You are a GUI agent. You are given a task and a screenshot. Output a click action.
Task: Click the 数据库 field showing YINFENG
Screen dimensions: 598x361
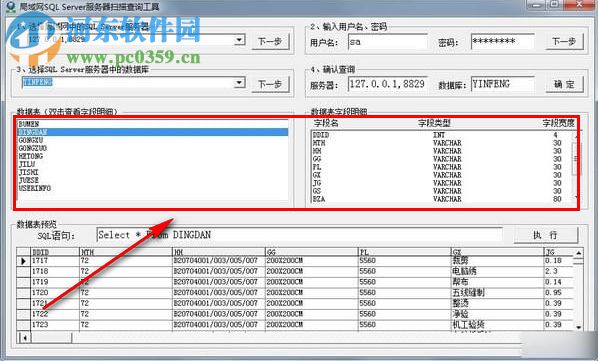coord(502,84)
